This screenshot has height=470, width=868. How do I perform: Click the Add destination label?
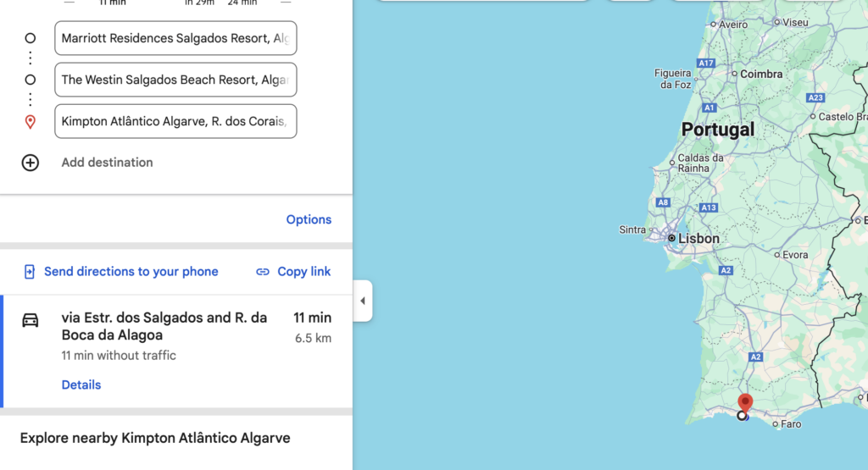pos(107,163)
